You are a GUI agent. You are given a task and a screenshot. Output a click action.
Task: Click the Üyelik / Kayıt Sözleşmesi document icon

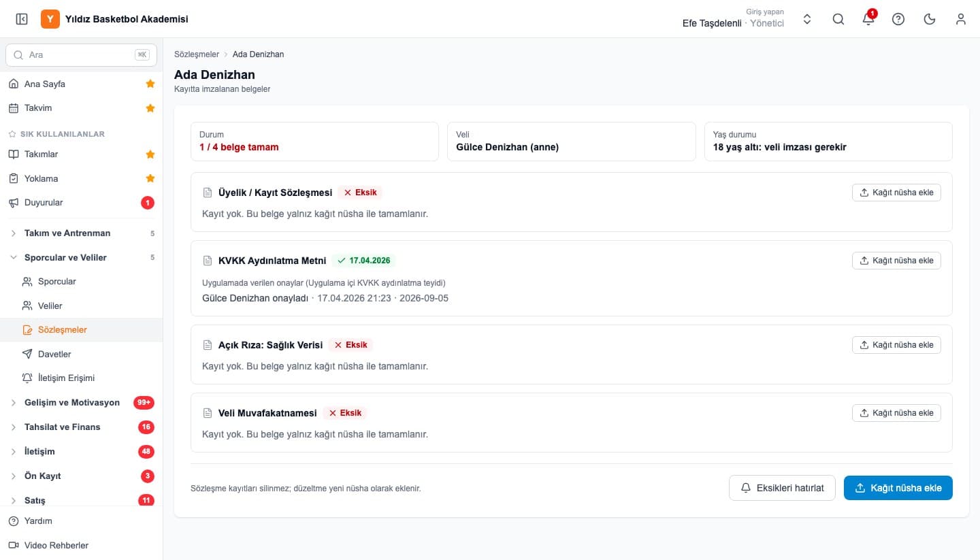click(x=208, y=193)
